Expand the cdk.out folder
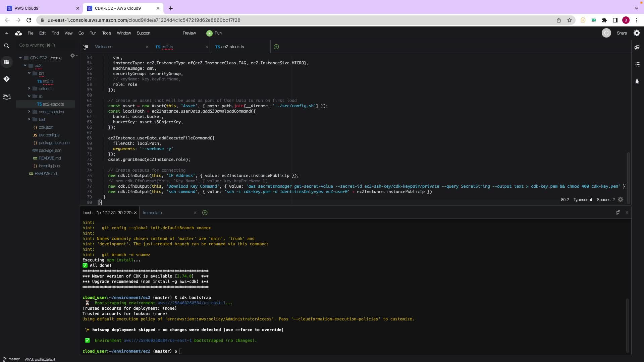This screenshot has height=362, width=644. [x=29, y=89]
